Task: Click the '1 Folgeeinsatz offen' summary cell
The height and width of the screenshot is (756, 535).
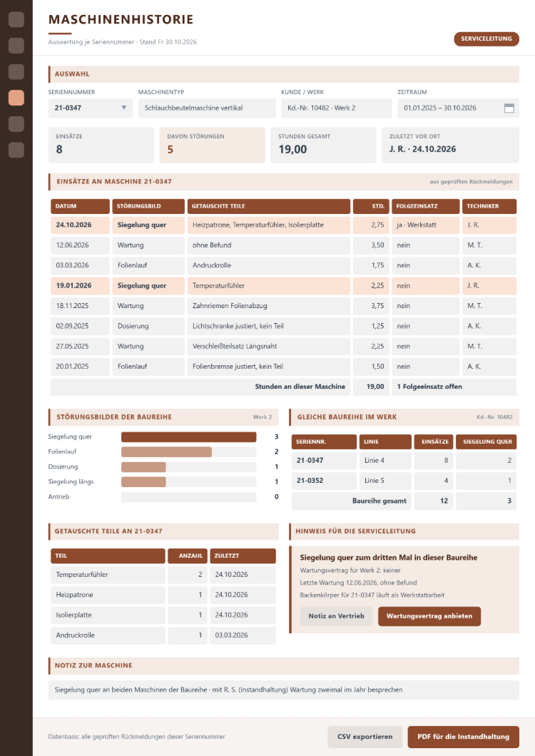Action: point(454,387)
